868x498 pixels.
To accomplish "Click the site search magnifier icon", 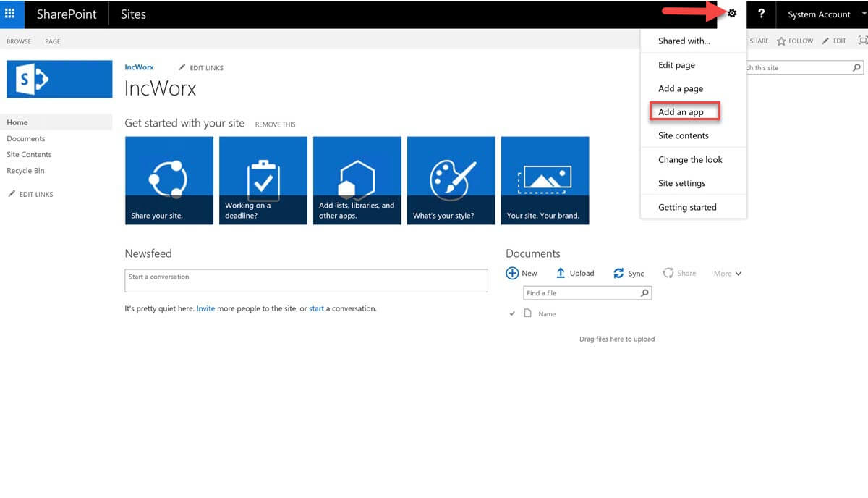I will (857, 68).
